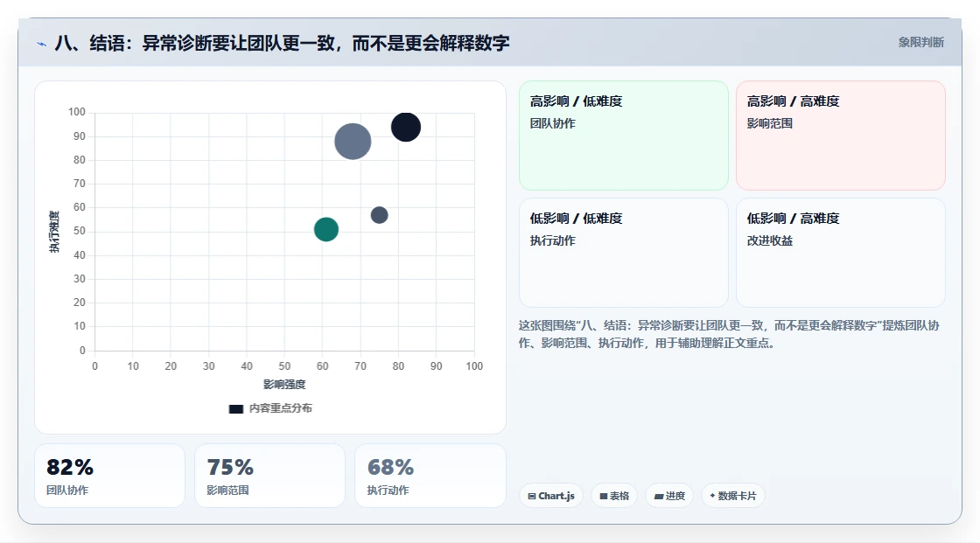980x543 pixels.
Task: Toggle the 内容重点分布 legend swatch
Action: (x=235, y=408)
